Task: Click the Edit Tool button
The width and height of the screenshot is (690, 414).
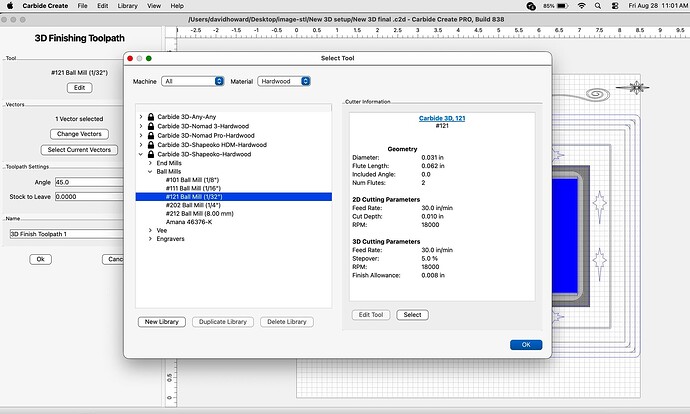Action: 371,315
